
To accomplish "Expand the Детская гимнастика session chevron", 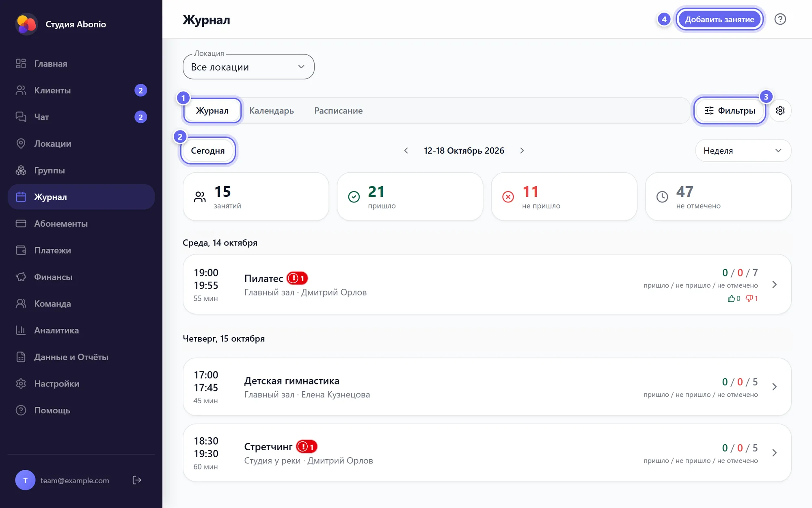I will click(774, 387).
